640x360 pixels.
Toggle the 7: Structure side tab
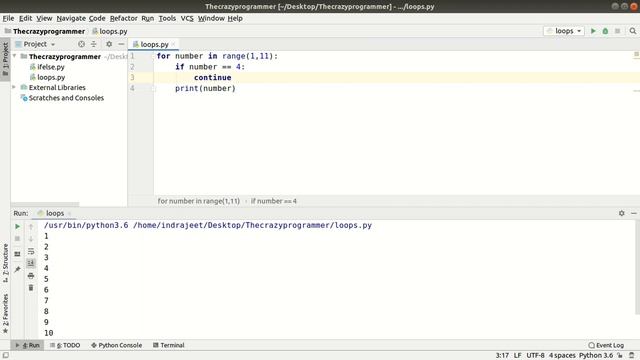pos(5,263)
